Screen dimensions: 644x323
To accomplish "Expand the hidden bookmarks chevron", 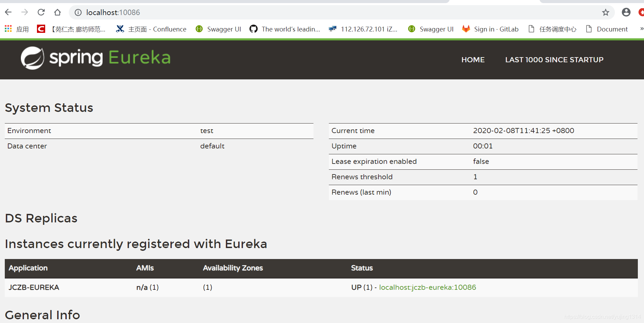I will coord(642,29).
